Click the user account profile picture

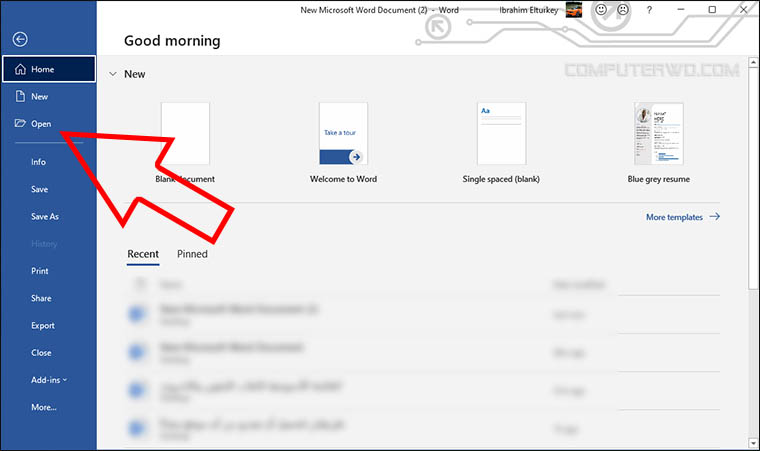(574, 10)
